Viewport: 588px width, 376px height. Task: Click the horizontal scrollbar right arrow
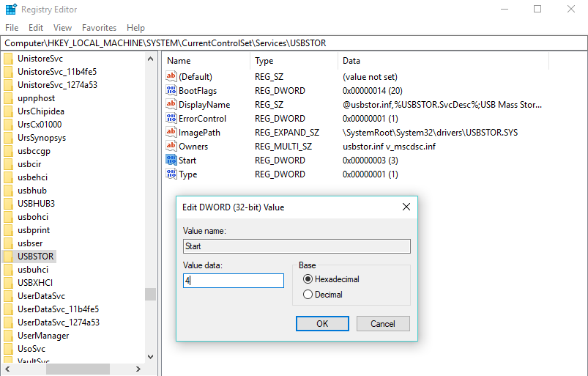click(x=138, y=369)
